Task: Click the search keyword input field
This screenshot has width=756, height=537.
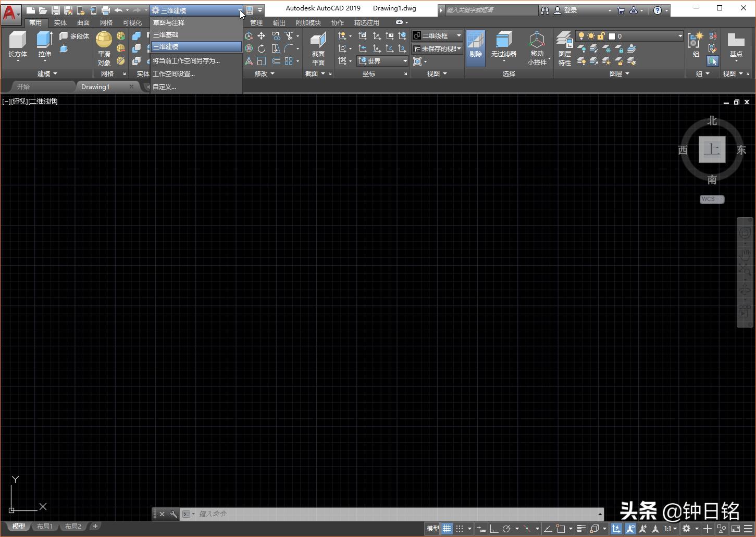Action: (x=491, y=10)
